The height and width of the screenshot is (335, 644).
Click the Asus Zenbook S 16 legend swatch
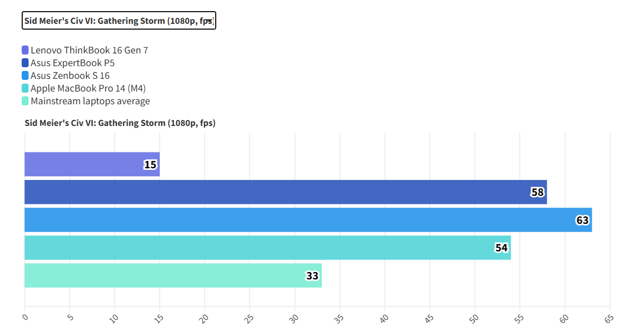(25, 76)
